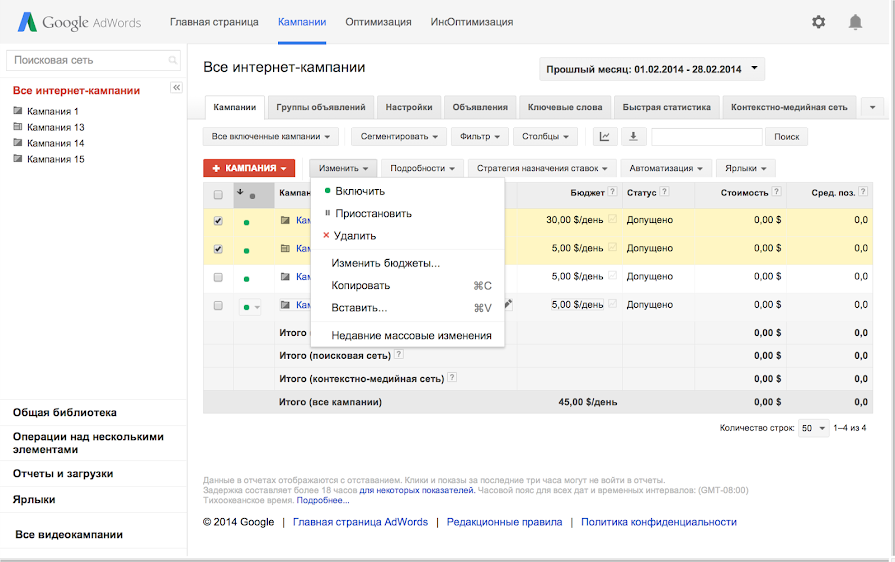Check the third campaign row checkbox

point(218,277)
